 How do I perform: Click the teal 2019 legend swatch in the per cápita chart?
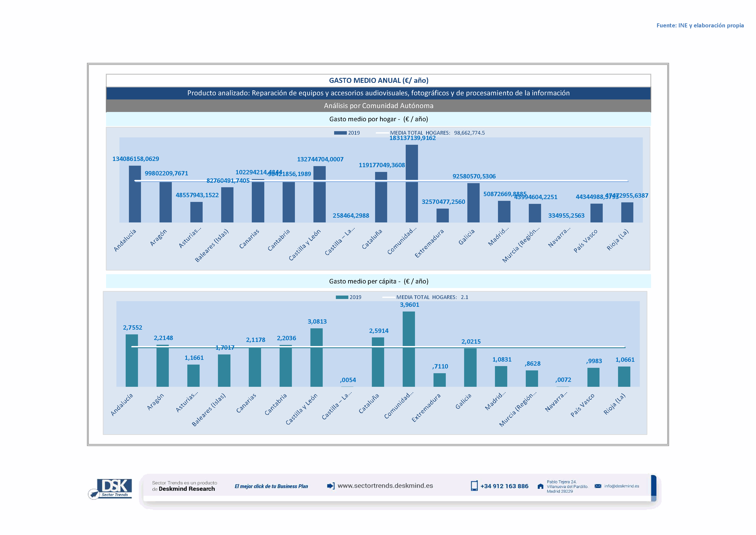coord(342,297)
